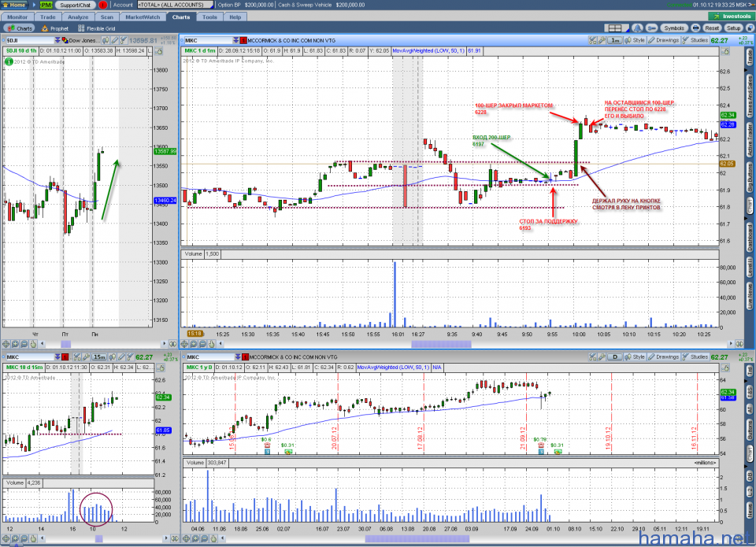
Task: Open Studies menu in the MKC daily chart
Action: point(695,357)
